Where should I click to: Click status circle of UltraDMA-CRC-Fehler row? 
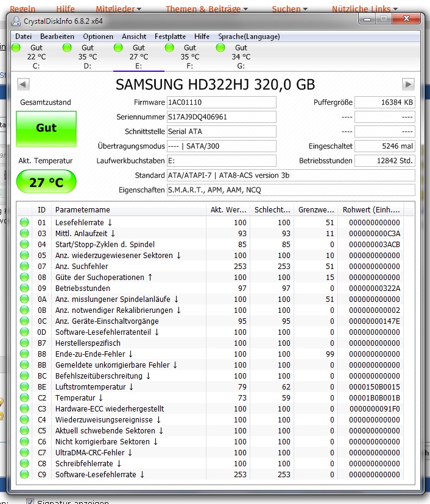click(24, 452)
